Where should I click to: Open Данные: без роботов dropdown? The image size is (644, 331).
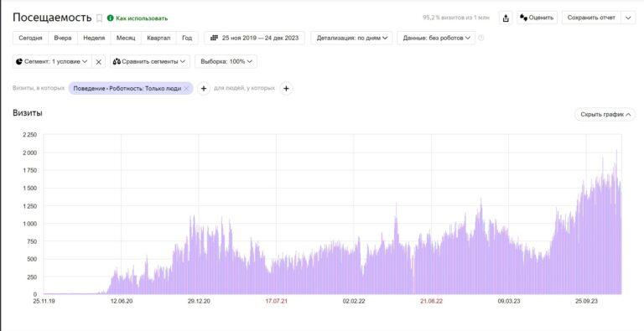436,38
